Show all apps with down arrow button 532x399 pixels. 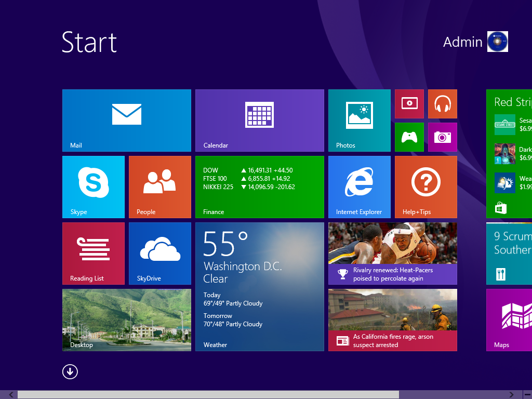click(70, 371)
